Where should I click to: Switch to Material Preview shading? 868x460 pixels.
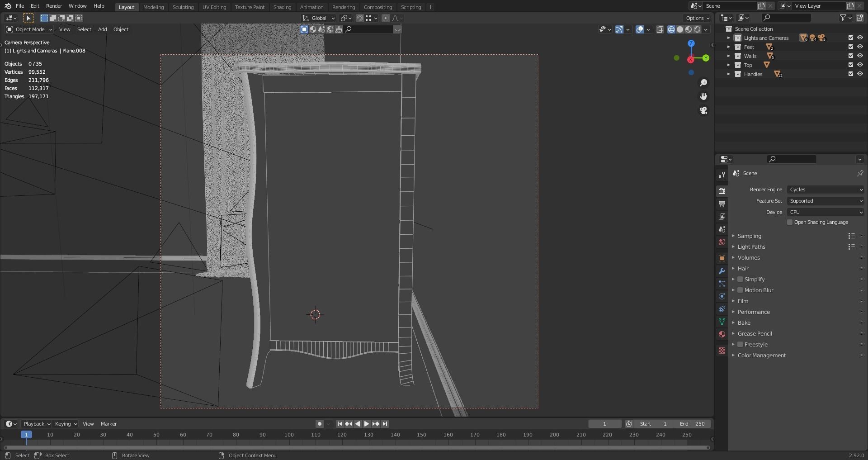(689, 29)
